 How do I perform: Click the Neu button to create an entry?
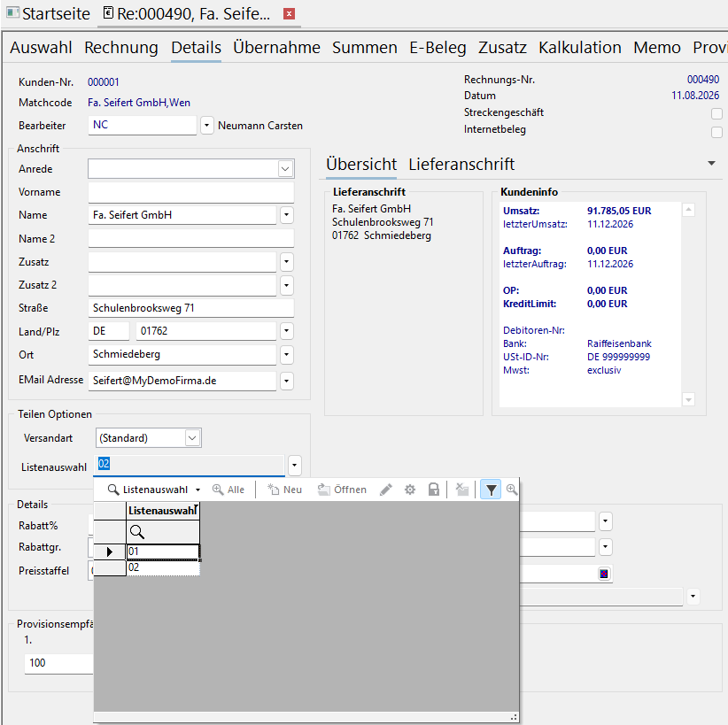pos(285,490)
